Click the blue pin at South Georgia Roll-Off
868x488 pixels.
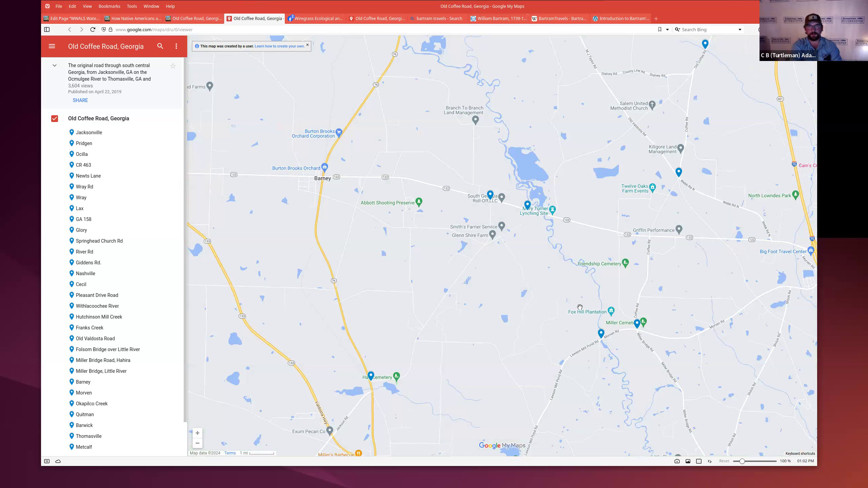point(490,195)
